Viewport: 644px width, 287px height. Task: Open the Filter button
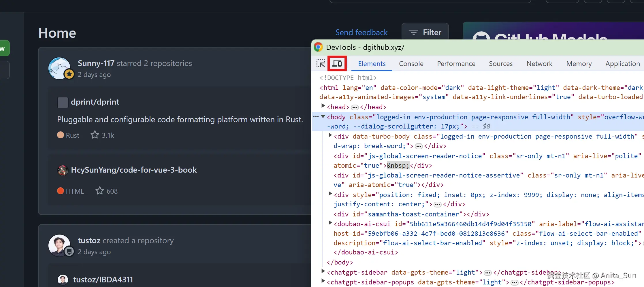pyautogui.click(x=425, y=33)
